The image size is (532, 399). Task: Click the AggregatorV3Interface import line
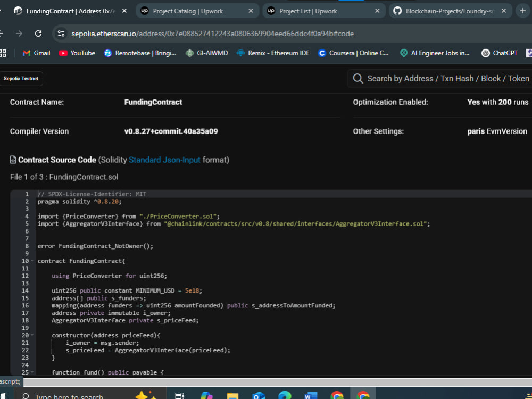(234, 224)
